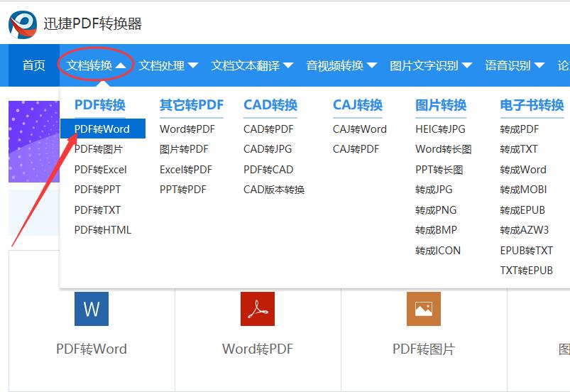This screenshot has height=392, width=570.
Task: Select PDF转Word menu entry
Action: coord(103,129)
